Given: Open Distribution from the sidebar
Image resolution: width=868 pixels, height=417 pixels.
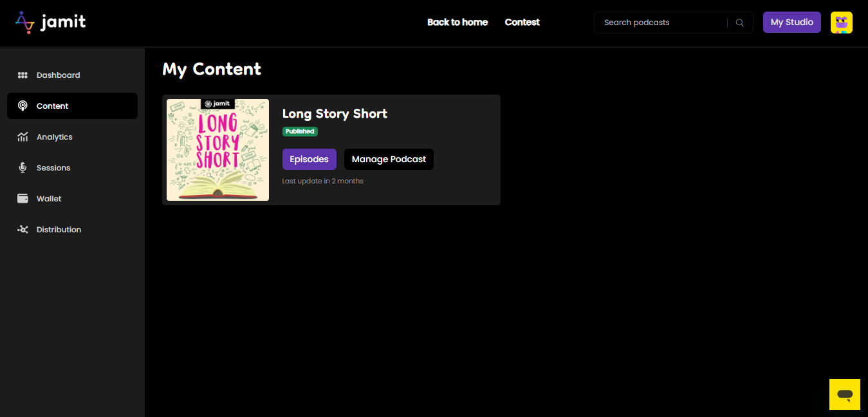Looking at the screenshot, I should (72, 230).
